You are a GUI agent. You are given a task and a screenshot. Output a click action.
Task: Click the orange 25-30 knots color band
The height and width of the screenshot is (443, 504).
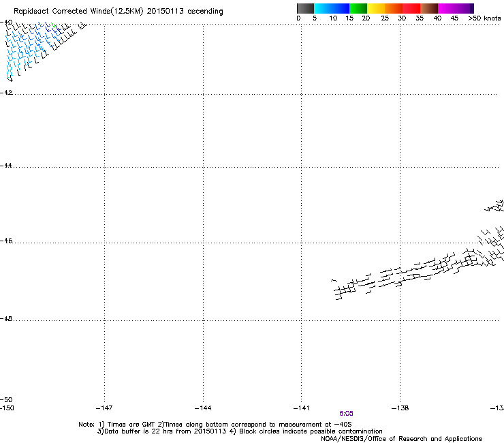(394, 8)
